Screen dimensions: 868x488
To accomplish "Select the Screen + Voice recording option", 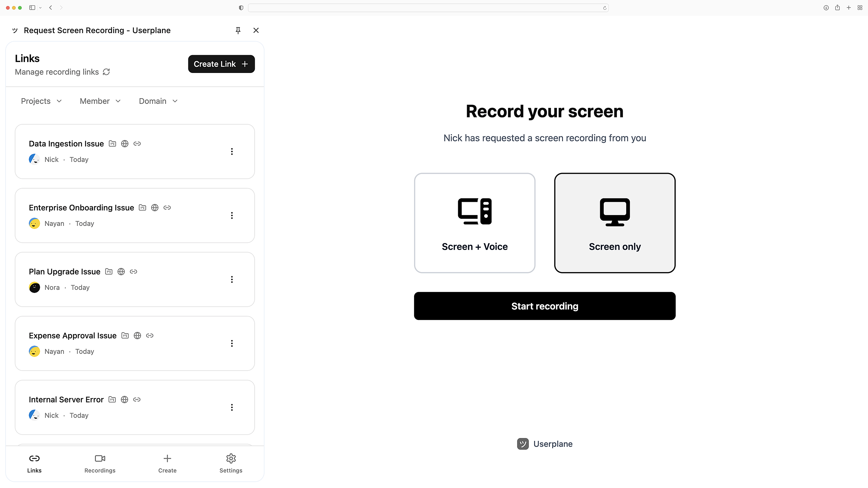I will click(474, 223).
